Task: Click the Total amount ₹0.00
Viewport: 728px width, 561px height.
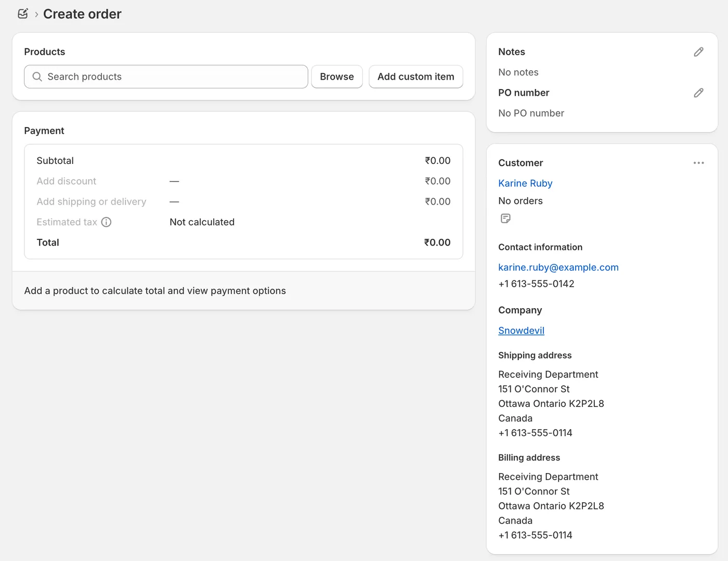Action: [437, 243]
